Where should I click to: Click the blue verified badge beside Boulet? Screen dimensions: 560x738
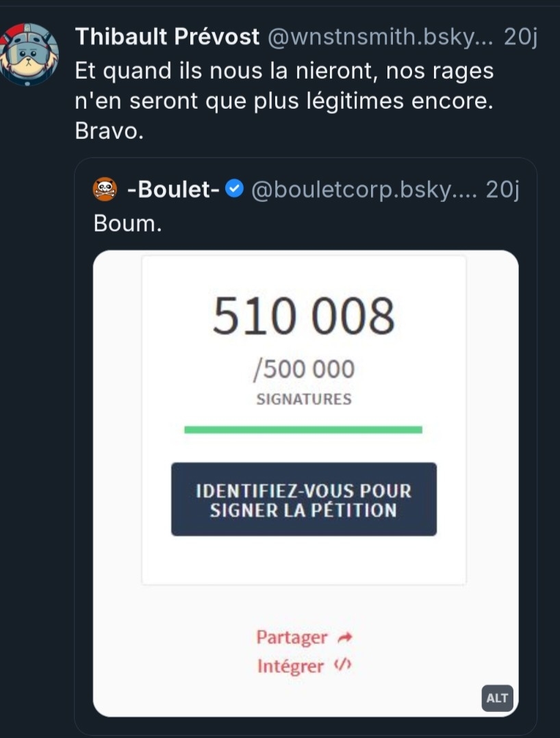point(234,190)
